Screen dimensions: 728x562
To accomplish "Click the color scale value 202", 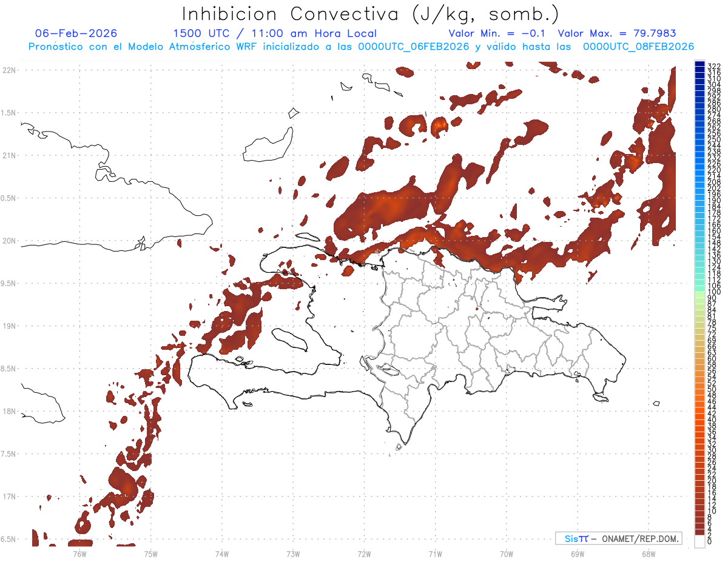I will (x=714, y=189).
